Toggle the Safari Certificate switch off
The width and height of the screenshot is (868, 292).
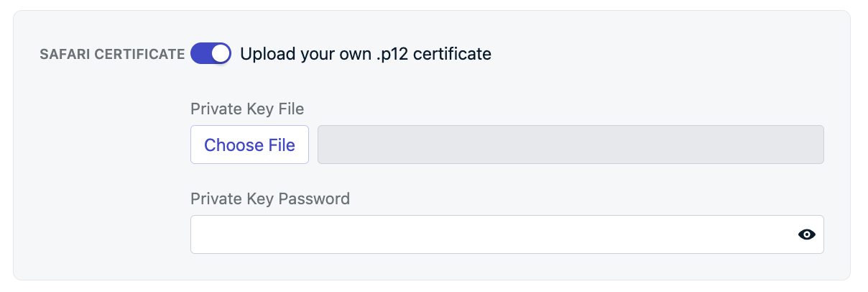[211, 53]
